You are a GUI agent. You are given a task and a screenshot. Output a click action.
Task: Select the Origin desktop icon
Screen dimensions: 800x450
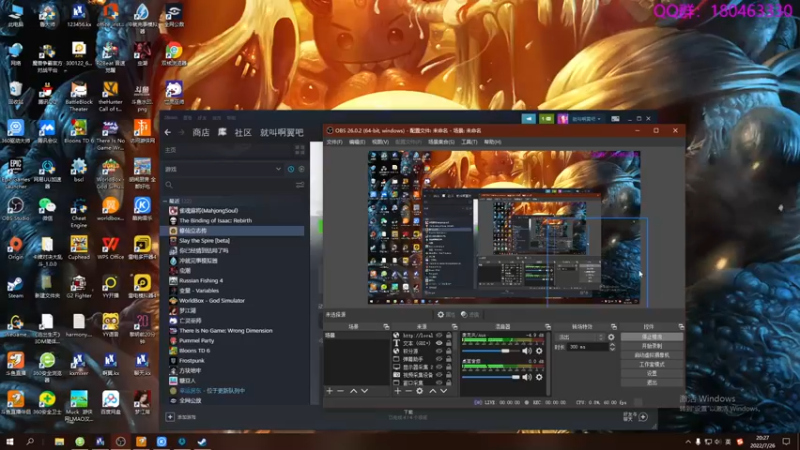[15, 247]
